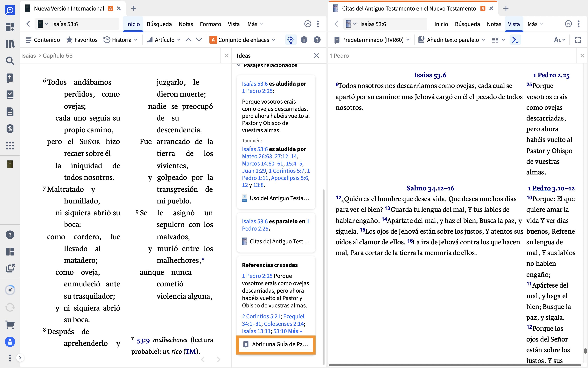
Task: Open the Añadir texto paralelo dropdown
Action: pos(451,40)
